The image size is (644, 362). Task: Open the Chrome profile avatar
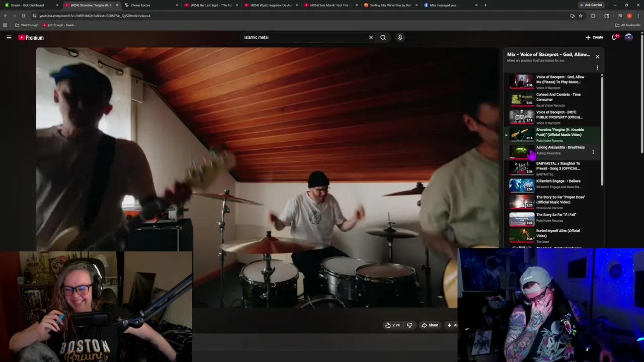tap(629, 16)
